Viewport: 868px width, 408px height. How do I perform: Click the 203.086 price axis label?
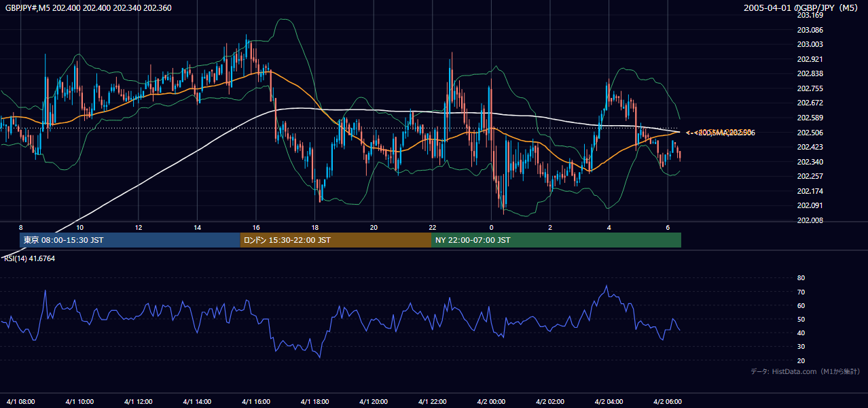pyautogui.click(x=810, y=30)
